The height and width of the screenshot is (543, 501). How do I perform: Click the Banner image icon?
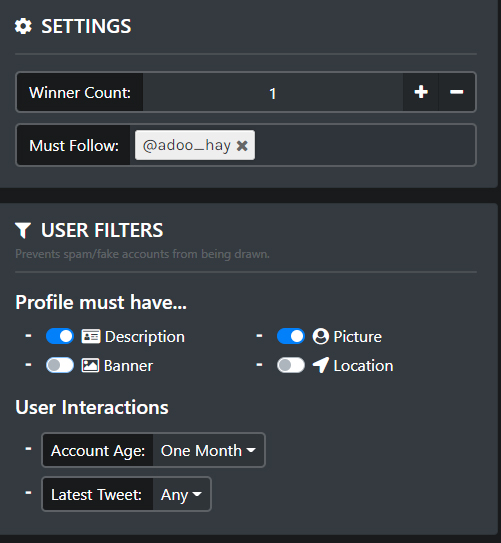90,365
